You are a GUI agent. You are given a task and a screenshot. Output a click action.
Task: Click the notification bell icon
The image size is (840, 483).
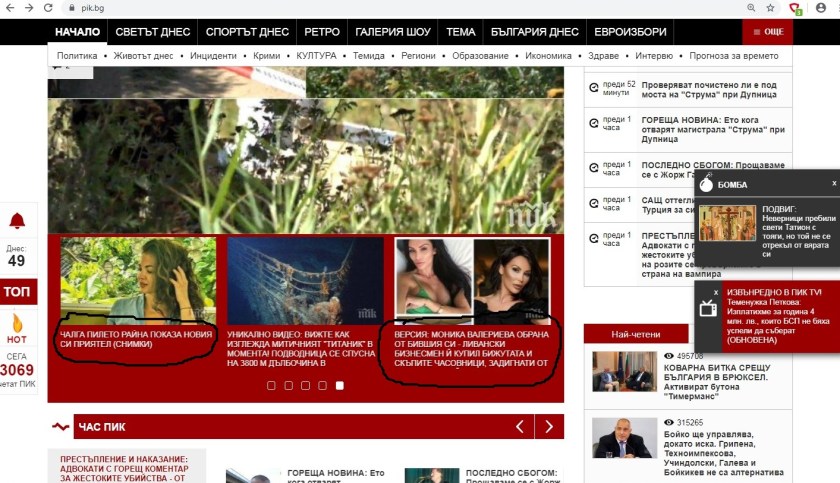tap(17, 222)
